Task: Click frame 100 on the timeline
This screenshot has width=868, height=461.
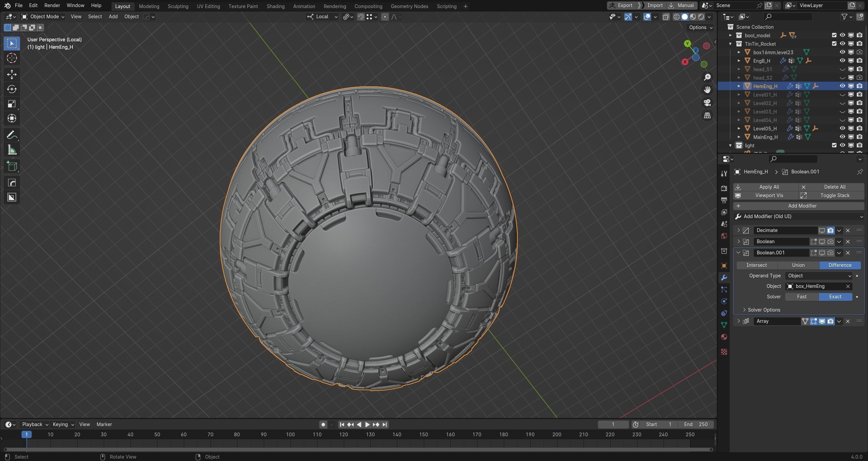Action: pyautogui.click(x=290, y=435)
